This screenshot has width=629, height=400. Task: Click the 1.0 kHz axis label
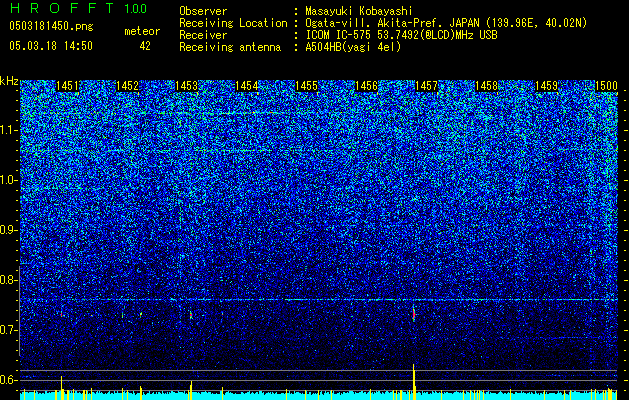9,180
